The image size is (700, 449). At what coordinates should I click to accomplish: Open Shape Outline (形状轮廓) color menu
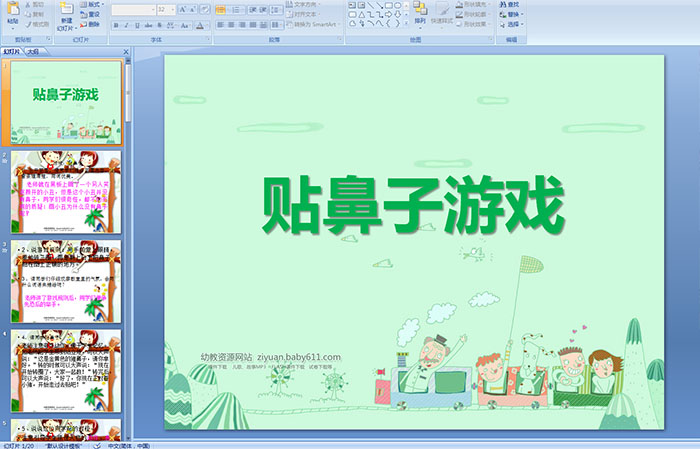pos(473,14)
